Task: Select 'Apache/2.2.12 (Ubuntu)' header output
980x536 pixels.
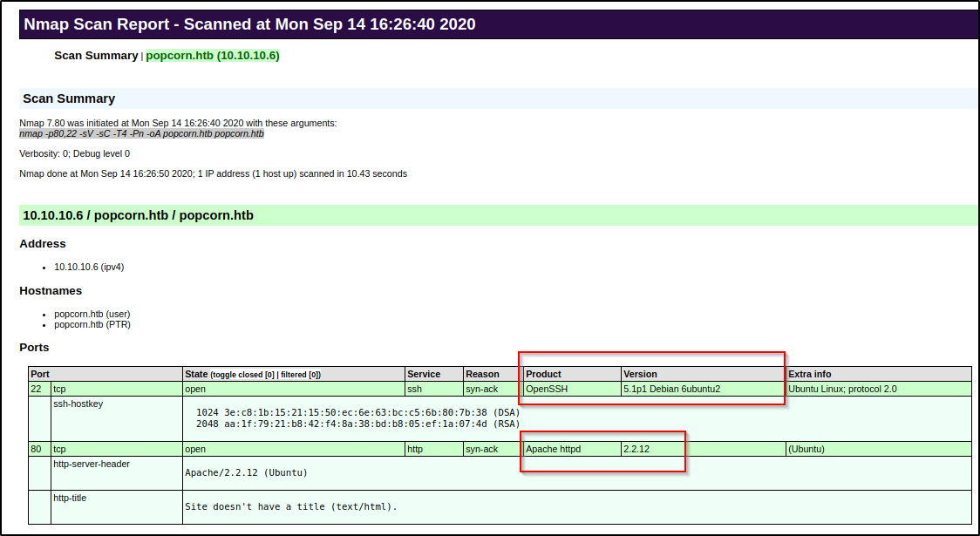Action: [246, 472]
